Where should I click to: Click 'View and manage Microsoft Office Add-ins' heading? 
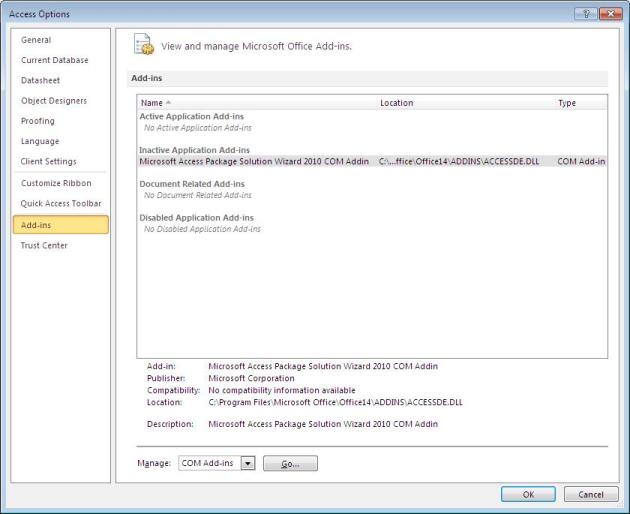point(256,46)
